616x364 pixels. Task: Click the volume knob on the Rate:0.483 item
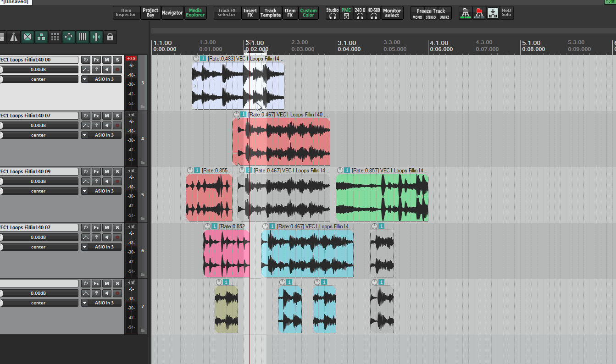coord(196,59)
